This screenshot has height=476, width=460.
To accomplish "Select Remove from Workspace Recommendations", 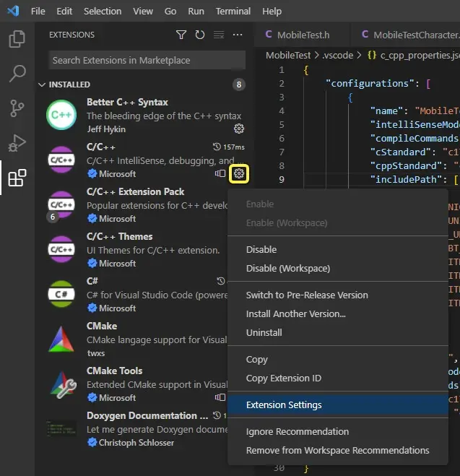I will pyautogui.click(x=338, y=451).
